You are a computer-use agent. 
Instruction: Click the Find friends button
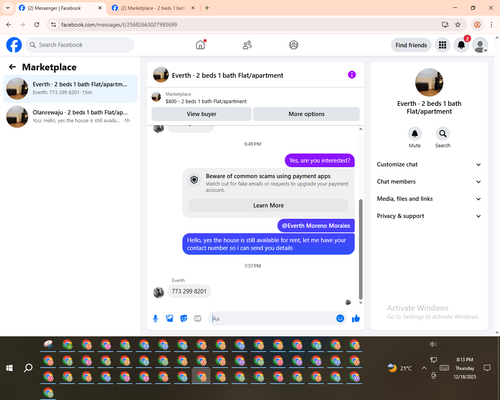[x=411, y=45]
